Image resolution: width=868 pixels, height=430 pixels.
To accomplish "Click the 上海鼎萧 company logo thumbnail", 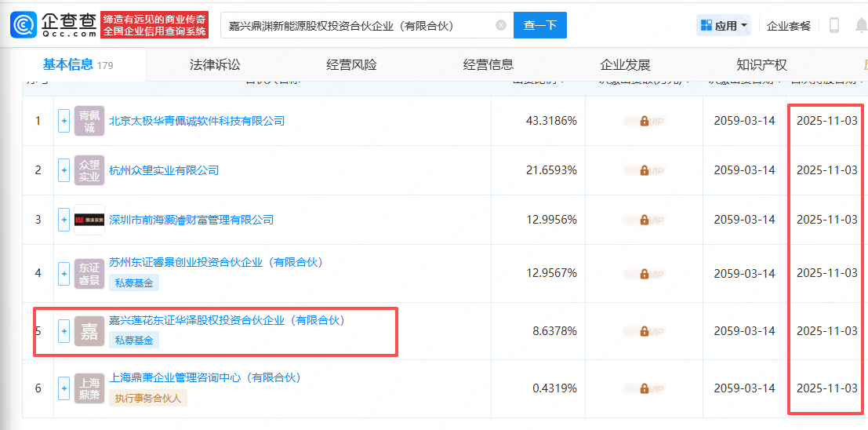I will tap(89, 388).
